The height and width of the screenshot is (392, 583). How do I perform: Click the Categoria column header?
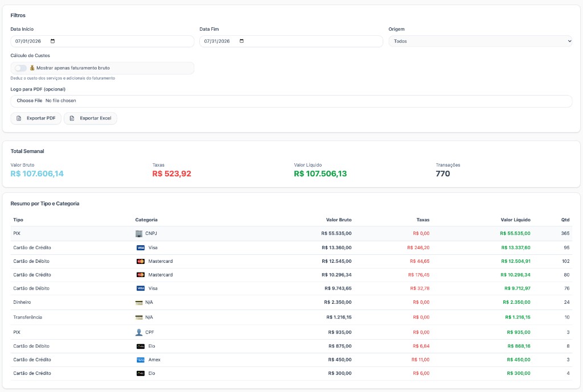[x=146, y=220]
